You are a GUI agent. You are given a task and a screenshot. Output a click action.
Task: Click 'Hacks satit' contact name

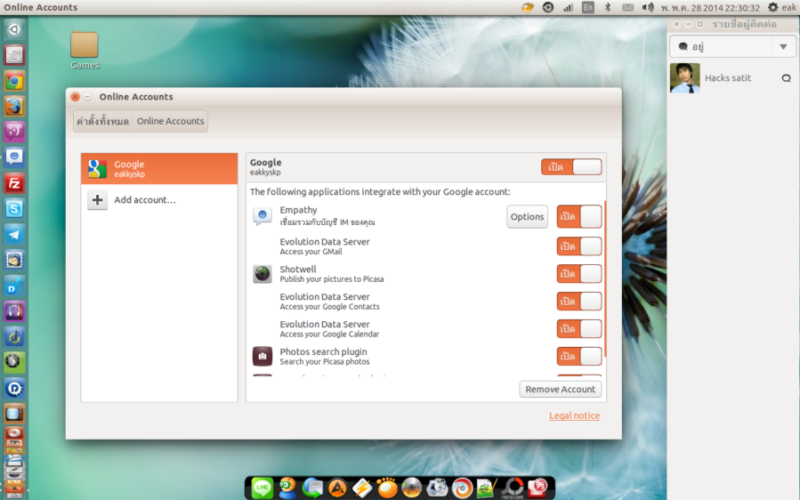(x=728, y=78)
